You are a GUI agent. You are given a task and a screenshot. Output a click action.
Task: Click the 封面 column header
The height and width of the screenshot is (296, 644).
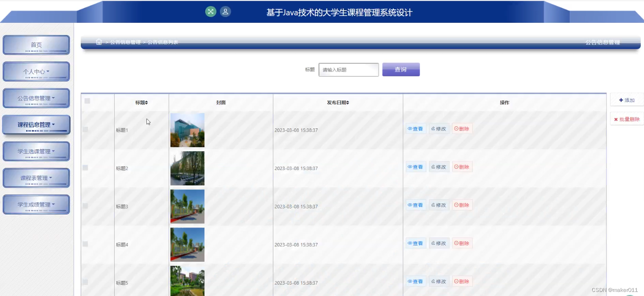pos(221,103)
